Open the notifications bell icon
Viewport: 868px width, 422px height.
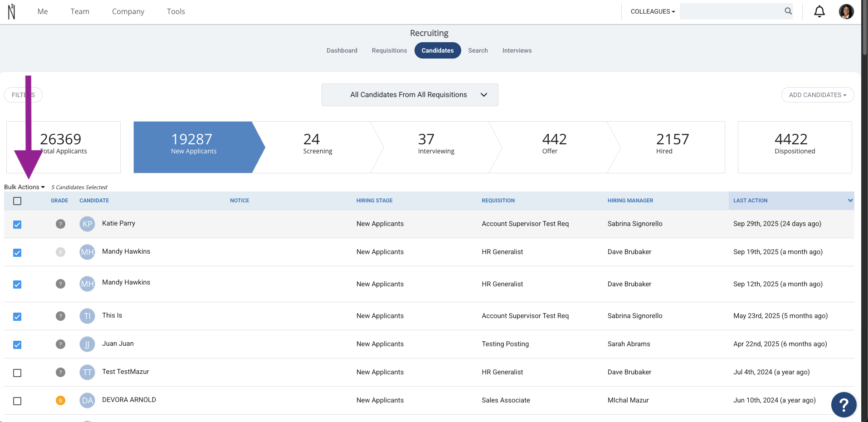[x=819, y=11]
